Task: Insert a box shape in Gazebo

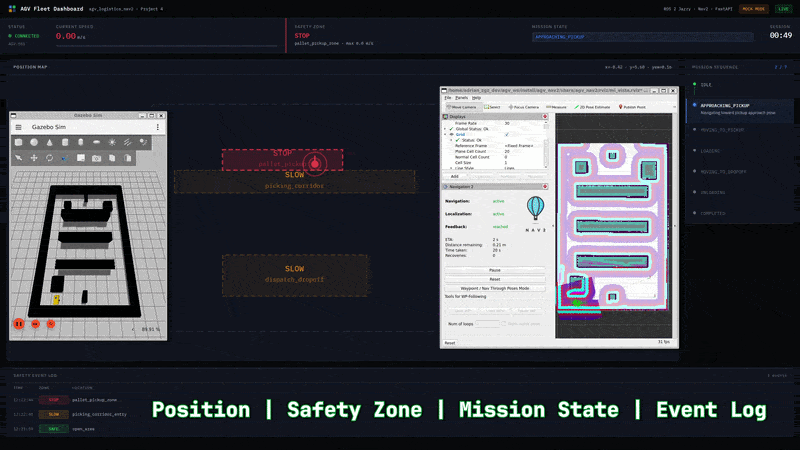Action: click(x=18, y=142)
